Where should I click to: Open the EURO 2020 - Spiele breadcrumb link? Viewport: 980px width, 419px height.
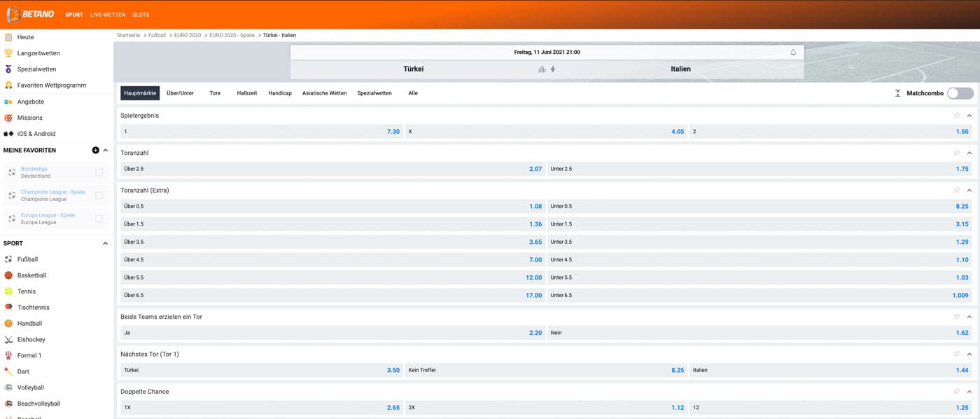(x=232, y=35)
